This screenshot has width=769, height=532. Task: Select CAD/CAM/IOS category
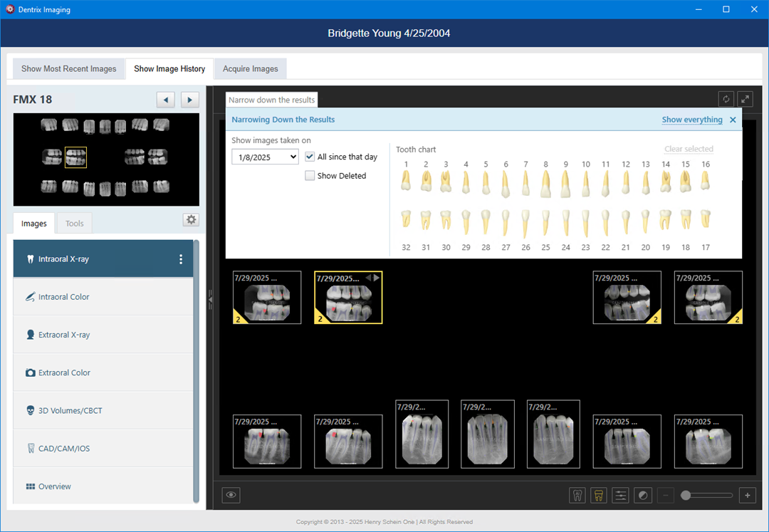tap(103, 448)
